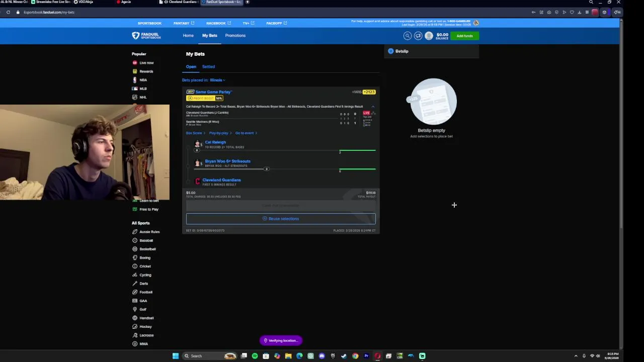The image size is (644, 362).
Task: Click Cal Raleigh total bases progress bar
Action: (x=286, y=150)
